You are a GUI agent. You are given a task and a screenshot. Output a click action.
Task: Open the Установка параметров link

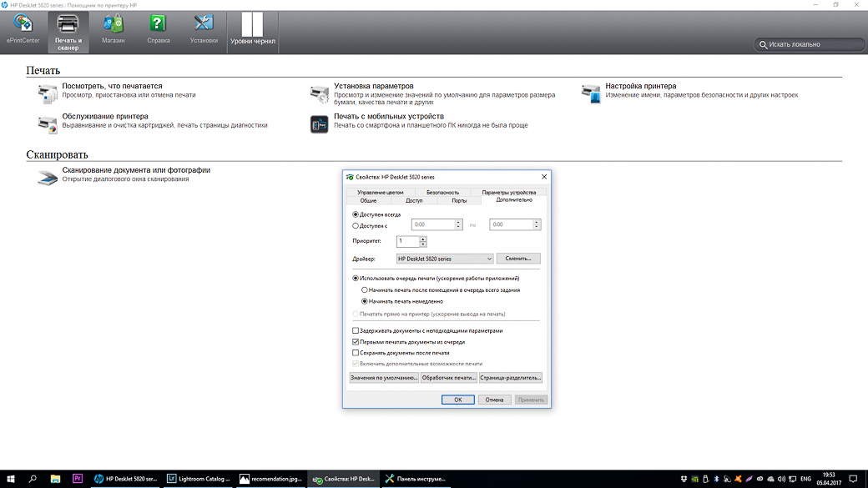(374, 86)
